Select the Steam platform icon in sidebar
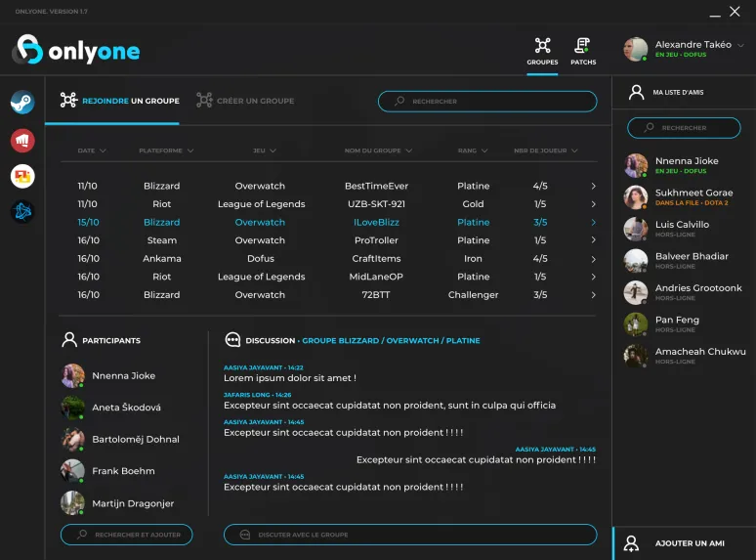This screenshot has width=756, height=560. (x=22, y=103)
